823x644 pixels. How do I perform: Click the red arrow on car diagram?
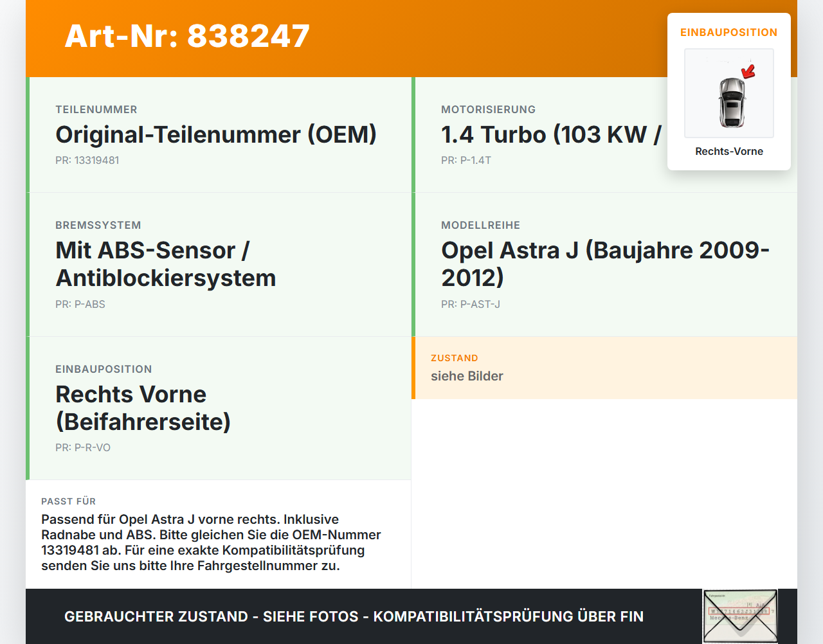748,71
